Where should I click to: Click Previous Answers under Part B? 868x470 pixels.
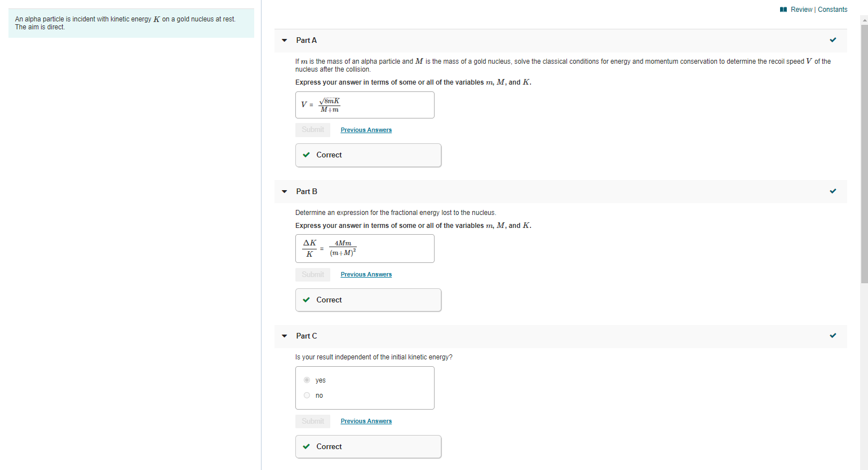tap(366, 274)
